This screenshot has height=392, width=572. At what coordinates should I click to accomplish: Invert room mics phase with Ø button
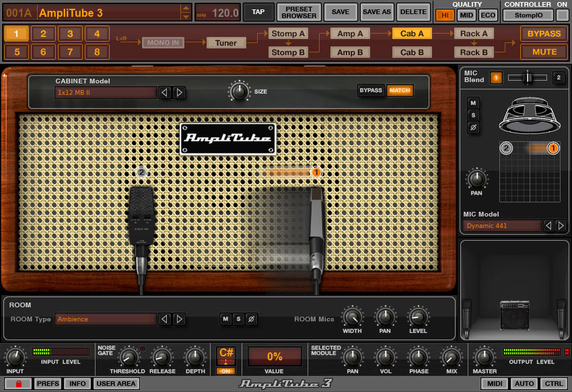(251, 319)
